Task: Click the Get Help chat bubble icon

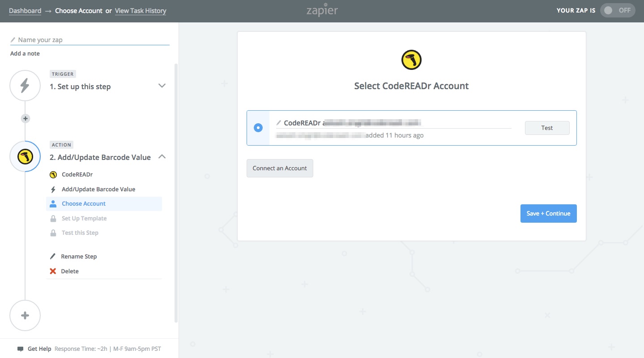Action: (20, 349)
